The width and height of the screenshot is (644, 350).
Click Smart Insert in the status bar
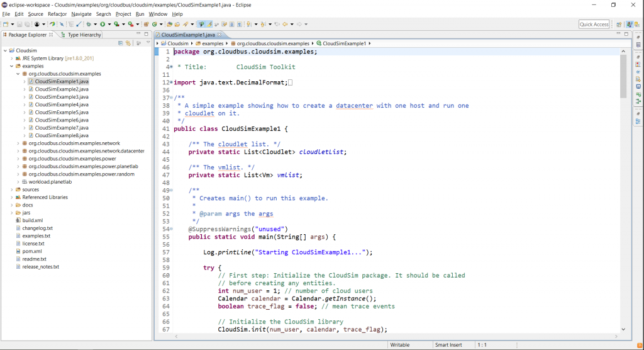[448, 345]
